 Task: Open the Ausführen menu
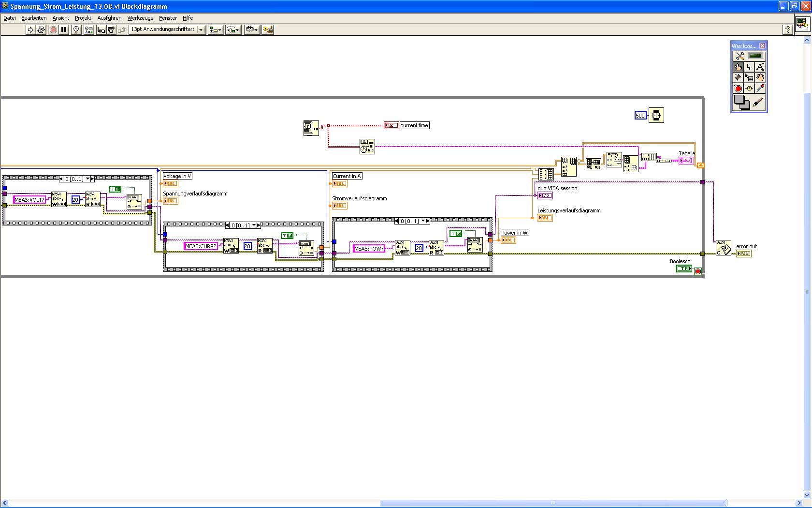(109, 18)
